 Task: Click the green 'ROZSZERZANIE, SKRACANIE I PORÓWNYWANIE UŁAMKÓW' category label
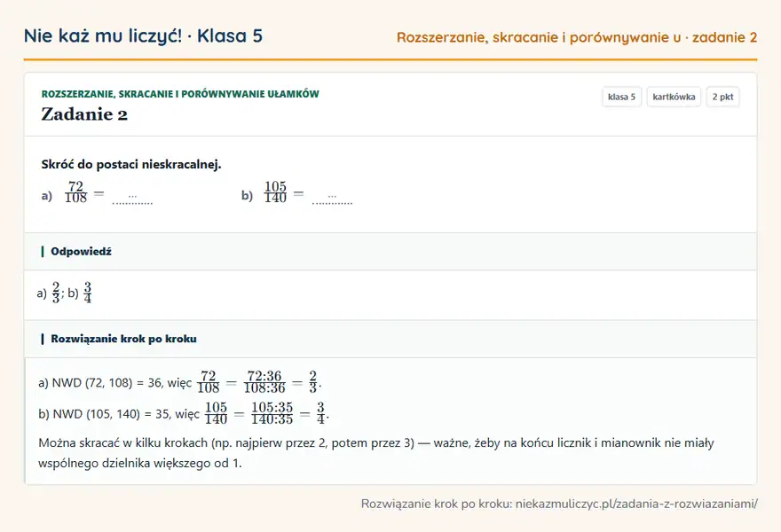point(180,94)
